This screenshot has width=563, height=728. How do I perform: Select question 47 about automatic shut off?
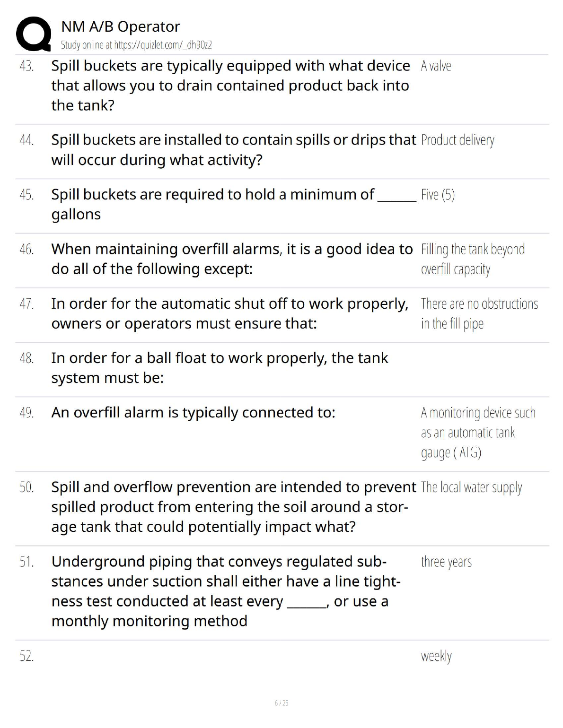click(229, 313)
